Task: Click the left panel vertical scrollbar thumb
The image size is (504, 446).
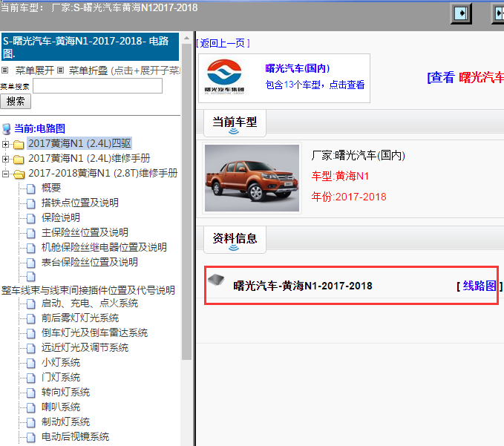Action: [186, 202]
